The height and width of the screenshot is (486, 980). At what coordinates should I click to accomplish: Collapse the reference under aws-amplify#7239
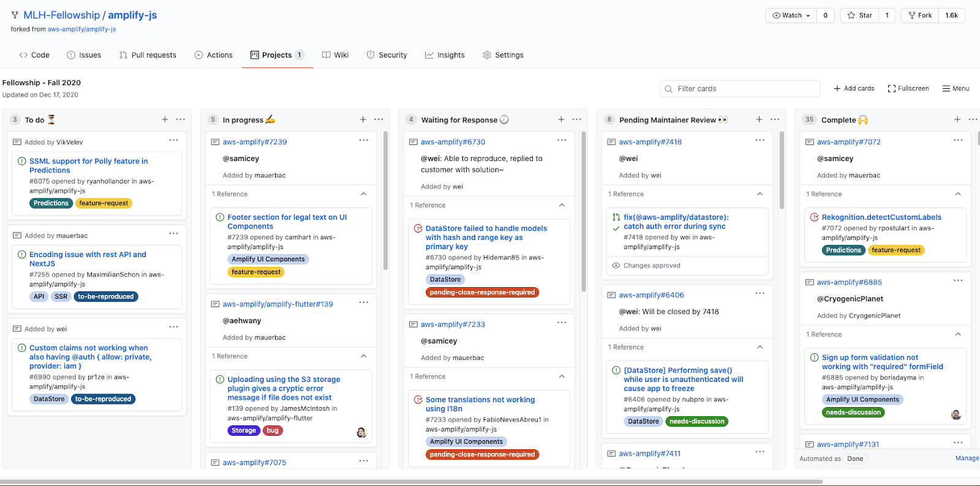pyautogui.click(x=364, y=194)
